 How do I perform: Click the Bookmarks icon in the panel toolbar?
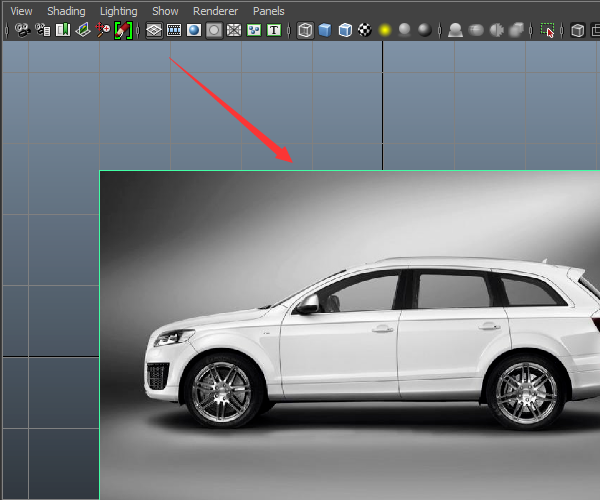point(63,31)
